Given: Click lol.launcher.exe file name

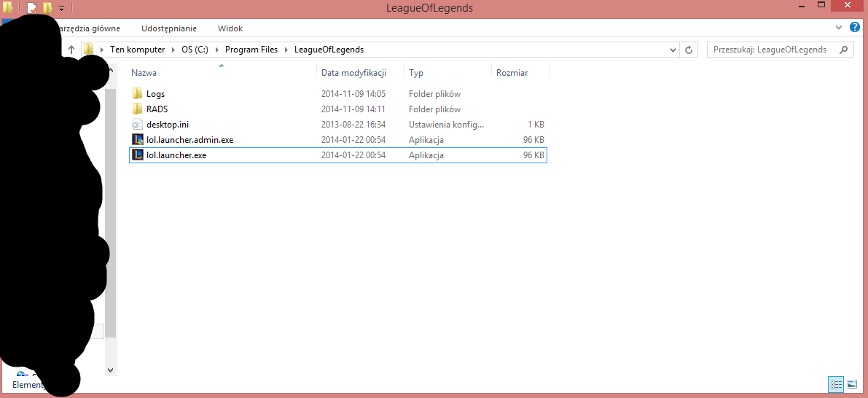Looking at the screenshot, I should click(x=176, y=155).
